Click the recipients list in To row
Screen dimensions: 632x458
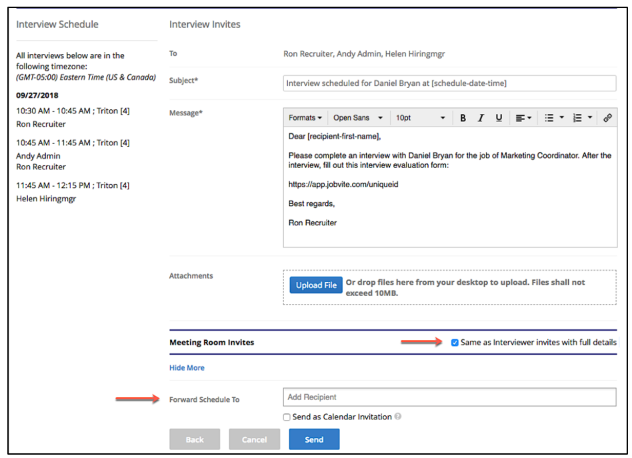[x=364, y=54]
